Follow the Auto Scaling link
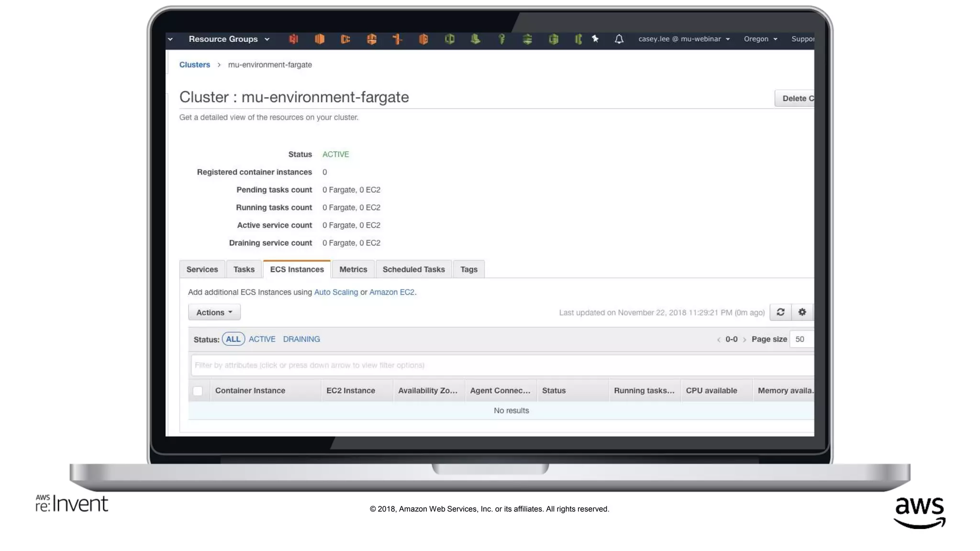Viewport: 980px width, 551px height. click(336, 292)
